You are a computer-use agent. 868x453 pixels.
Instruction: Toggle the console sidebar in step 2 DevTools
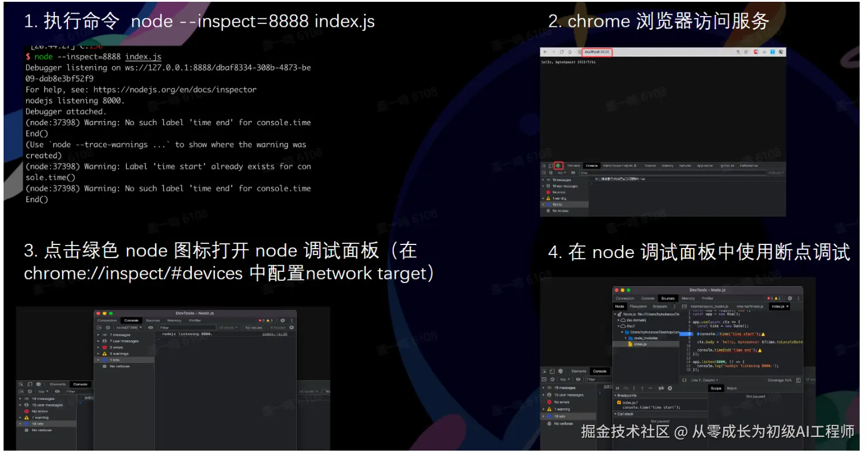[545, 172]
